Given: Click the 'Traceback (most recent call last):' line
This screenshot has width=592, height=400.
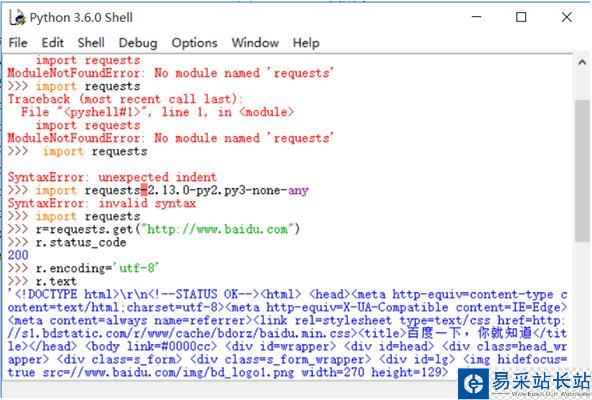Looking at the screenshot, I should pyautogui.click(x=125, y=99).
